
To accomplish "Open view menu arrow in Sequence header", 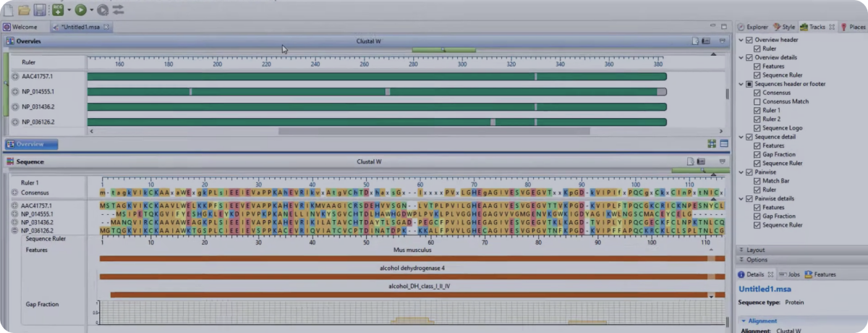I will pos(722,161).
